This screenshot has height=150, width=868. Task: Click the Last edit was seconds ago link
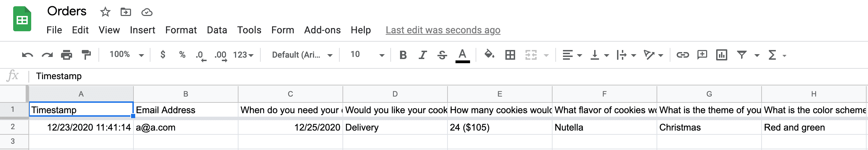443,30
